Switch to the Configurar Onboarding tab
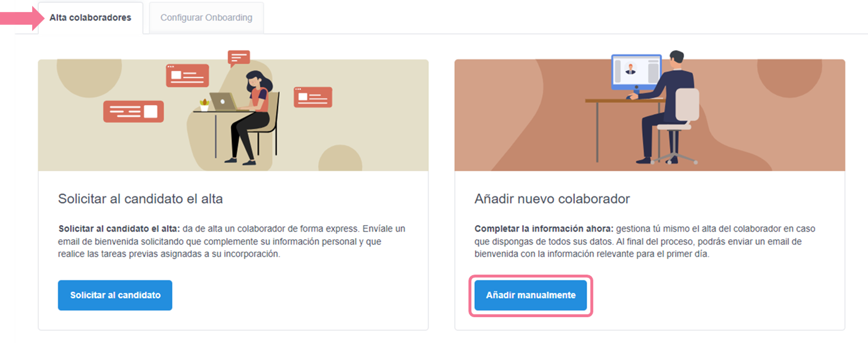868x343 pixels. 206,18
